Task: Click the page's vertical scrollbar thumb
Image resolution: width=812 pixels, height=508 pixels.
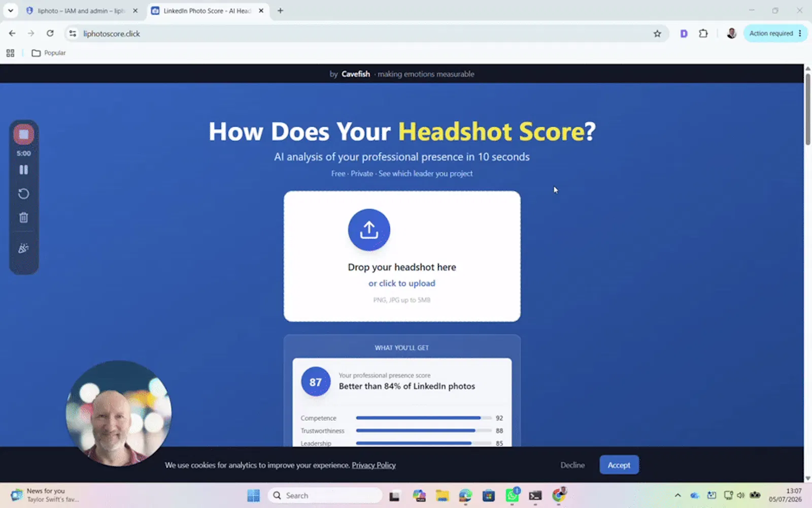Action: pos(807,109)
